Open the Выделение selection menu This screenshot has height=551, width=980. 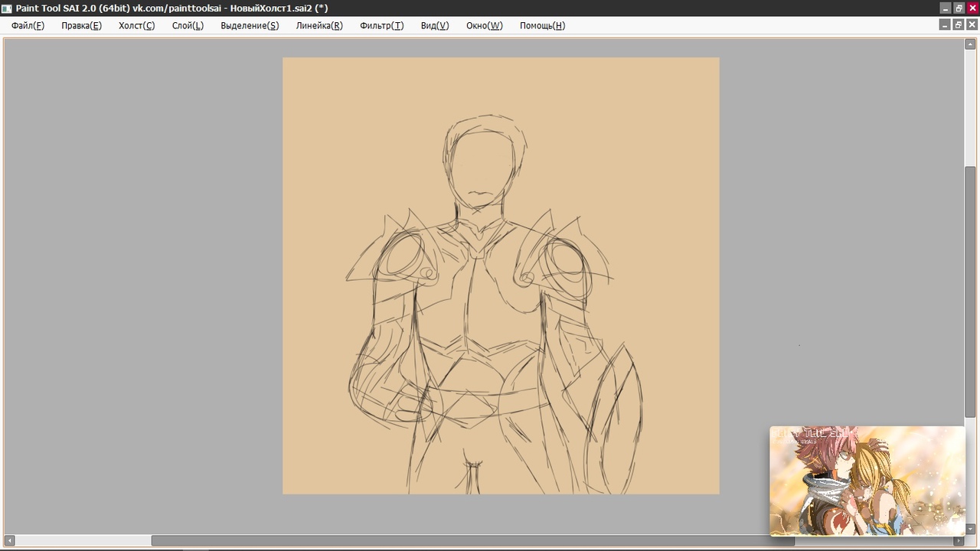click(x=250, y=25)
